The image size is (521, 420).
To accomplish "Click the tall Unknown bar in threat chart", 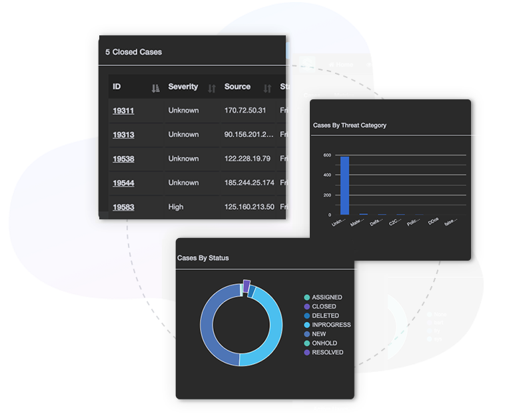I will click(344, 185).
